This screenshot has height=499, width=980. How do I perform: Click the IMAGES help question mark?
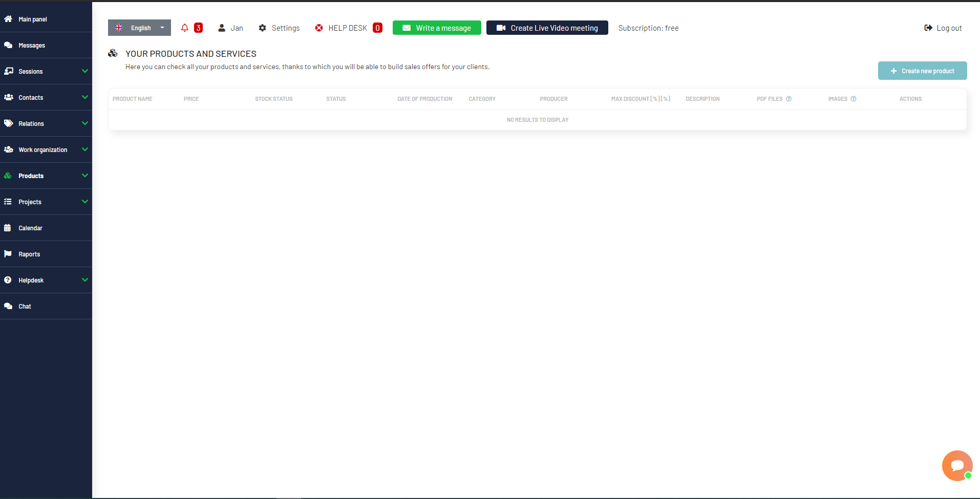click(x=853, y=98)
